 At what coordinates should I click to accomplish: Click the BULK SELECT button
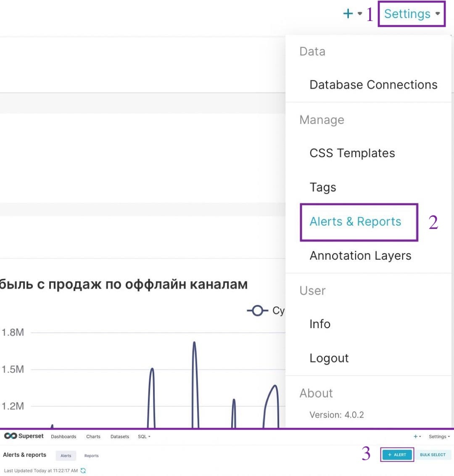click(433, 455)
